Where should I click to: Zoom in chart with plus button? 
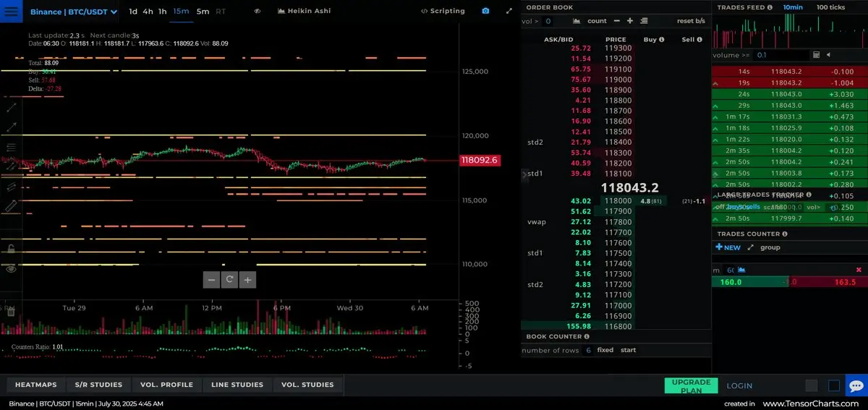coord(247,280)
